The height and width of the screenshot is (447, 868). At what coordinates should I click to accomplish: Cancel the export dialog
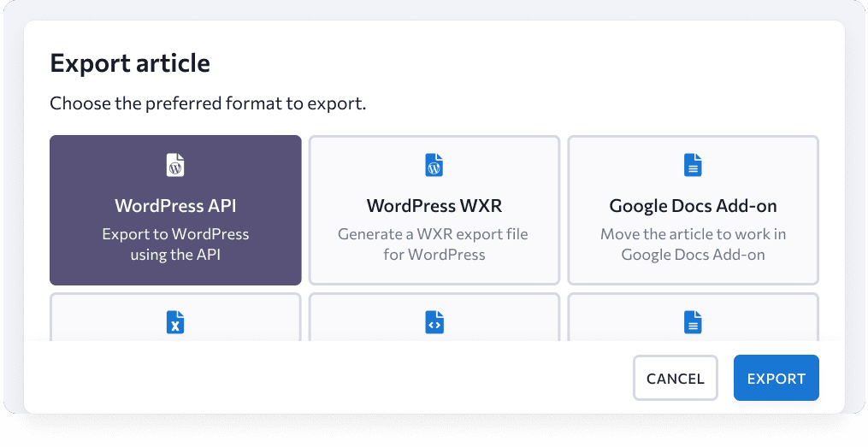[x=676, y=378]
